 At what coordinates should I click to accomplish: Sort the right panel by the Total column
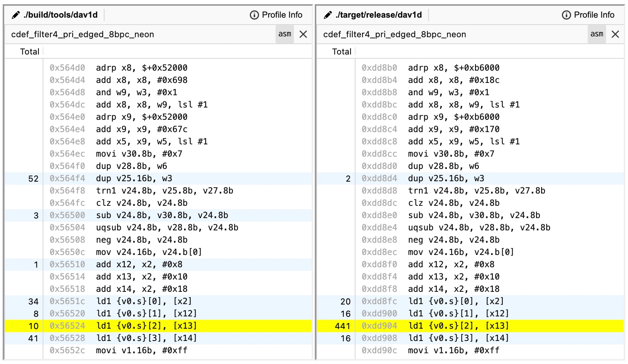tap(342, 51)
